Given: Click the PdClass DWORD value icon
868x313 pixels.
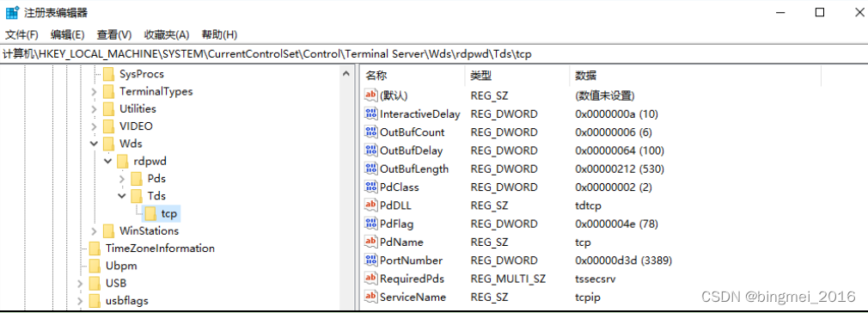Looking at the screenshot, I should (x=371, y=187).
